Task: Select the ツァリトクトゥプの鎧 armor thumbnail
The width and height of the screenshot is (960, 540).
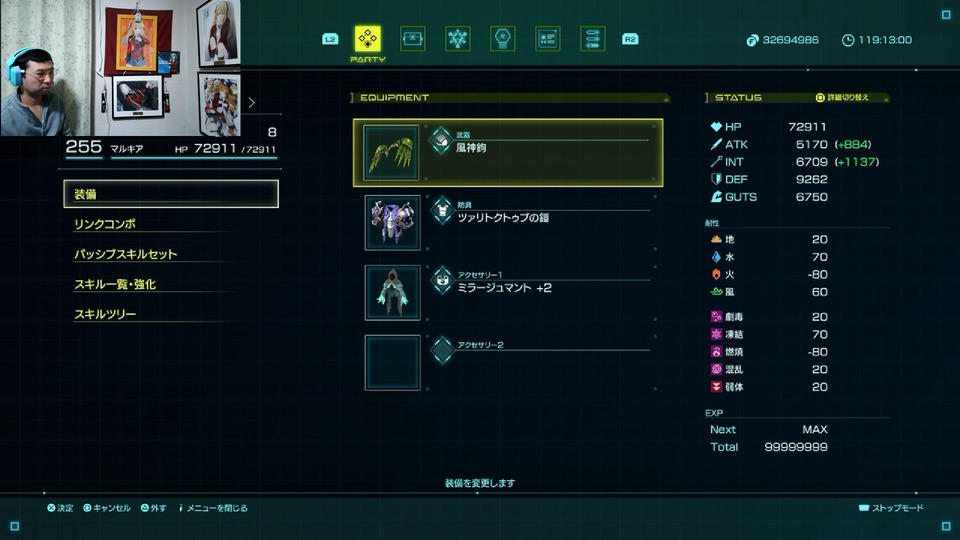Action: point(392,222)
